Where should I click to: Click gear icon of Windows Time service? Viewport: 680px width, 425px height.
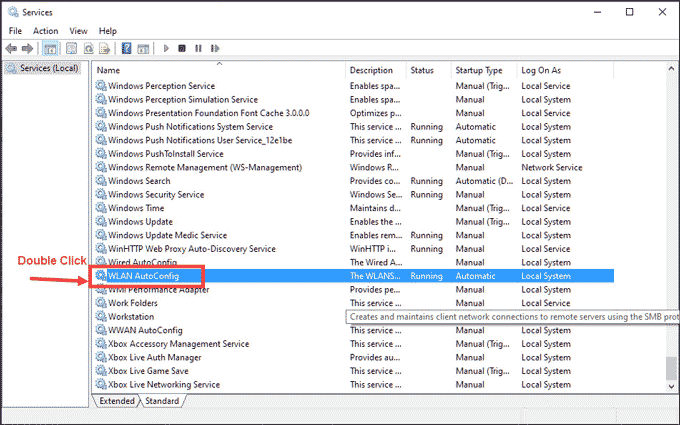(101, 208)
